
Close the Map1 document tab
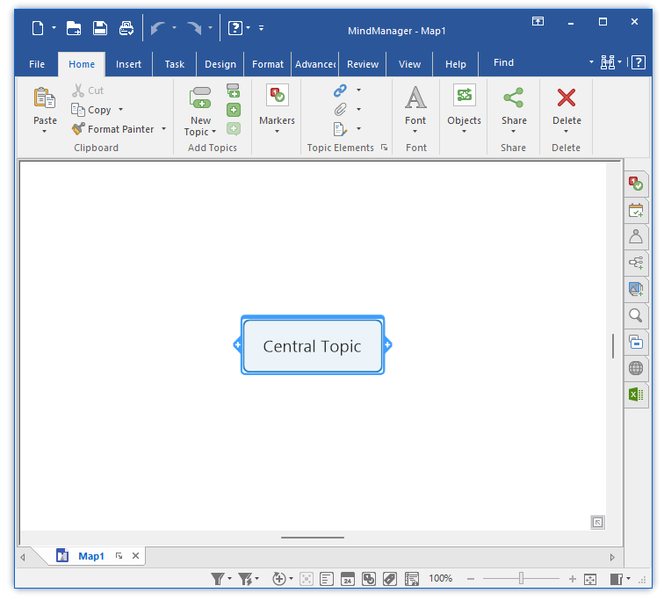tap(136, 556)
